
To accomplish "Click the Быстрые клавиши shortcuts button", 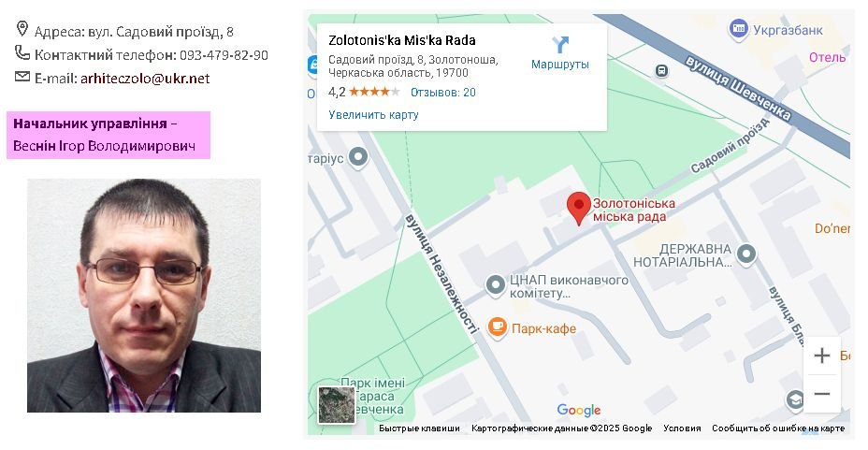I will tap(419, 428).
